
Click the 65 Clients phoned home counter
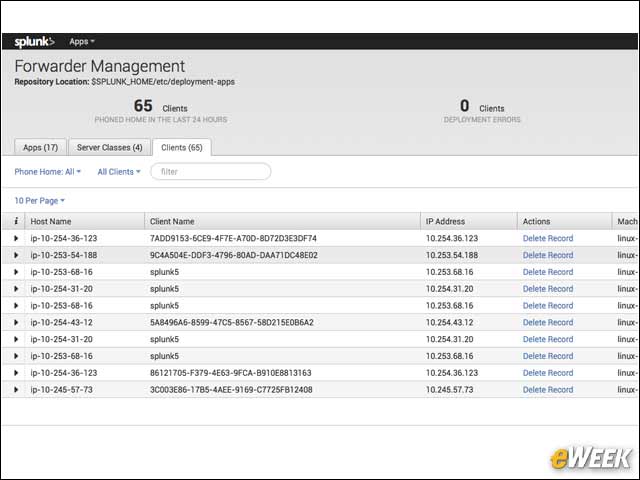click(161, 111)
